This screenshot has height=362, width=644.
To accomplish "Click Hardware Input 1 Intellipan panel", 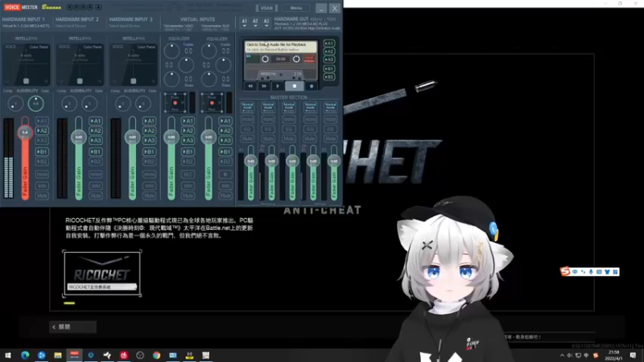I will coord(27,64).
